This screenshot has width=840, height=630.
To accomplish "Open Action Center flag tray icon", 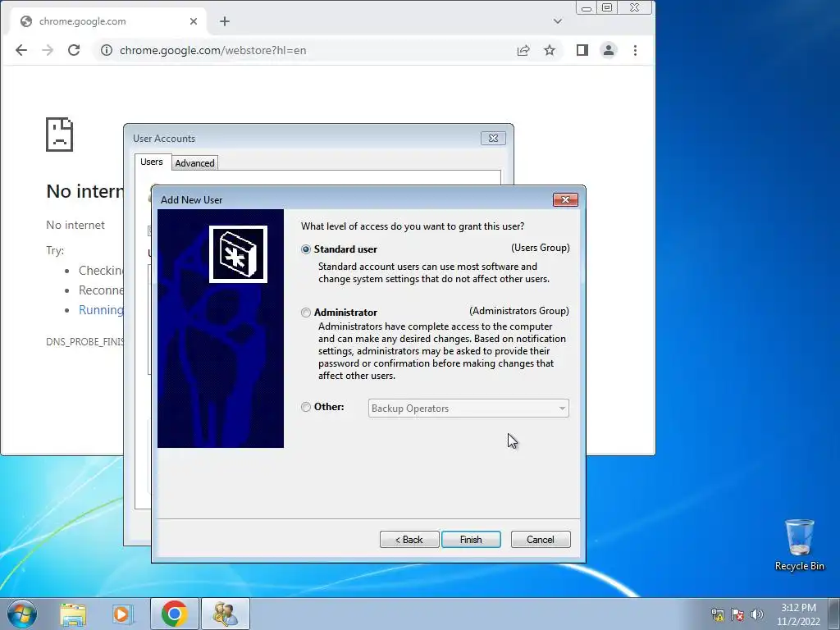I will [737, 614].
